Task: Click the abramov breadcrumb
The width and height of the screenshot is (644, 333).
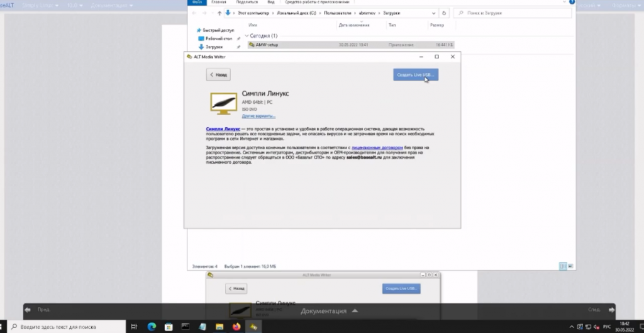Action: click(x=367, y=13)
